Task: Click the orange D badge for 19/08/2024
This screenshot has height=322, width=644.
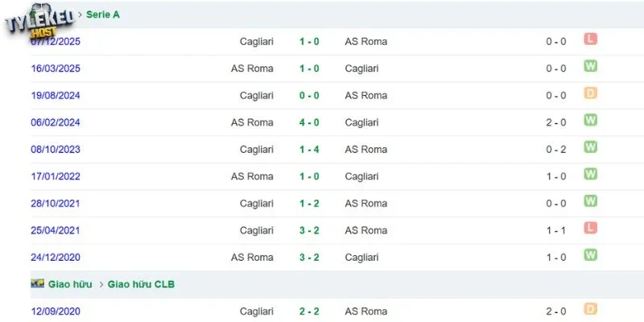Action: [x=590, y=93]
